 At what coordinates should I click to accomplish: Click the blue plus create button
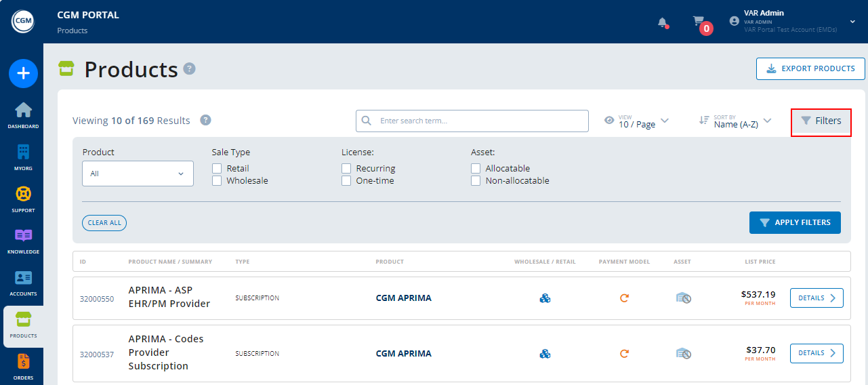tap(23, 73)
